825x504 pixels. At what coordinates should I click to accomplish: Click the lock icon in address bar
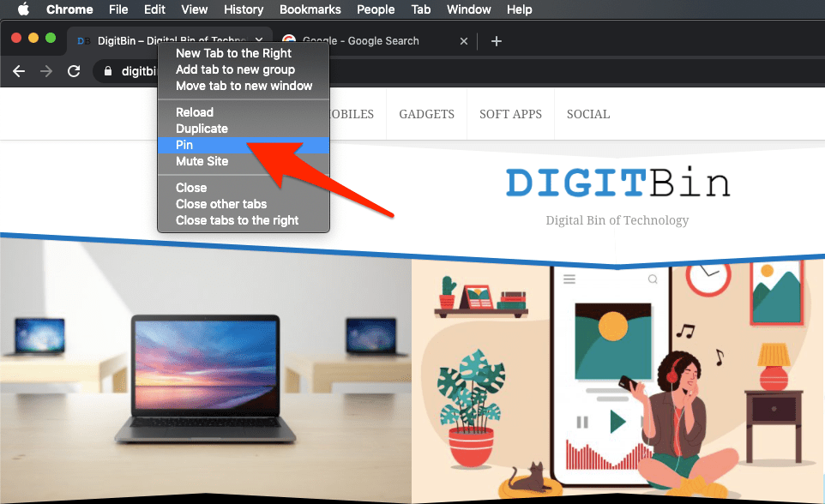(108, 71)
